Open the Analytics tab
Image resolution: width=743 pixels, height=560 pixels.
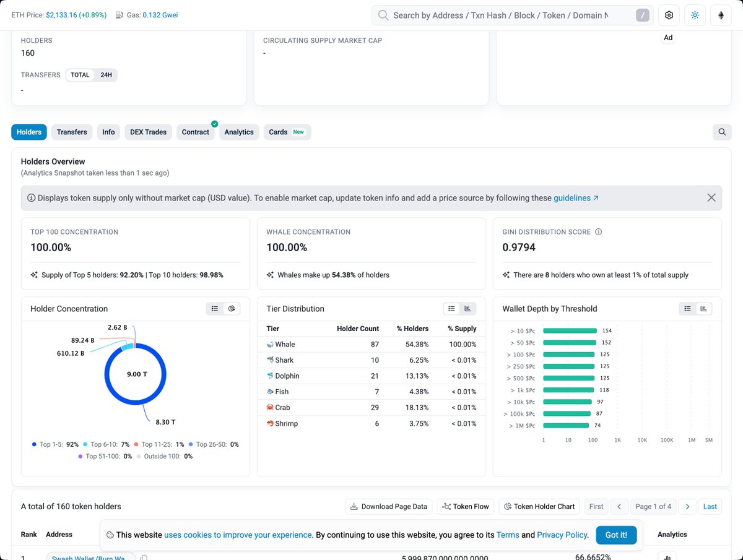point(239,132)
